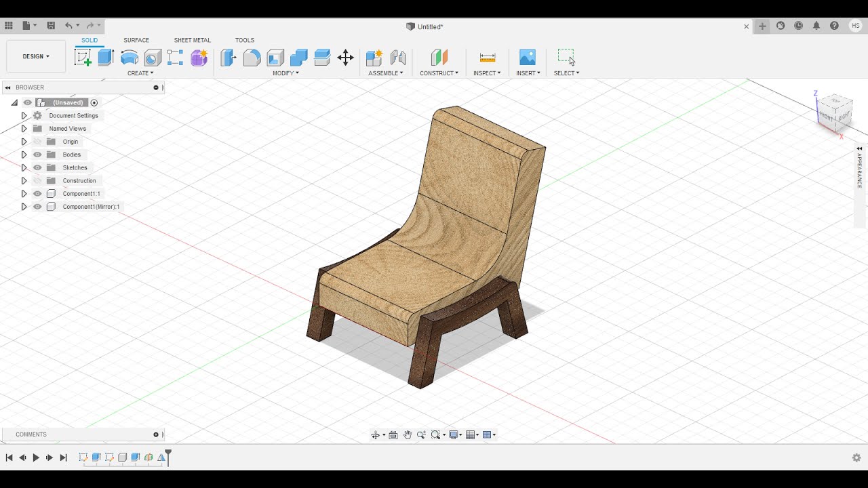Viewport: 868px width, 488px height.
Task: Start a new sketch with Create Sketch
Action: click(83, 58)
